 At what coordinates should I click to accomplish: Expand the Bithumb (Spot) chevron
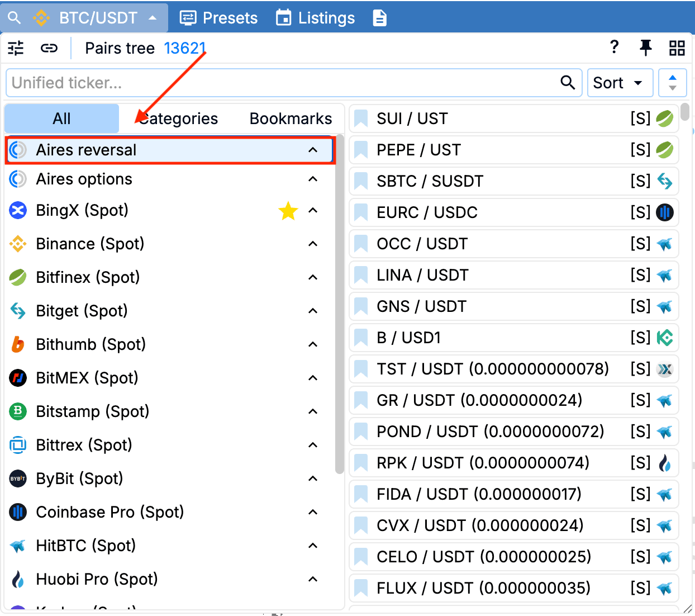(313, 344)
